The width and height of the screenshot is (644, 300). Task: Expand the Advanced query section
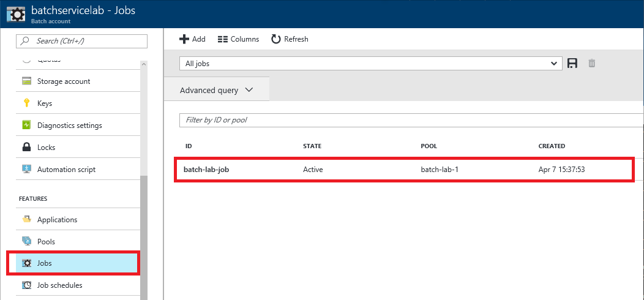pyautogui.click(x=217, y=91)
